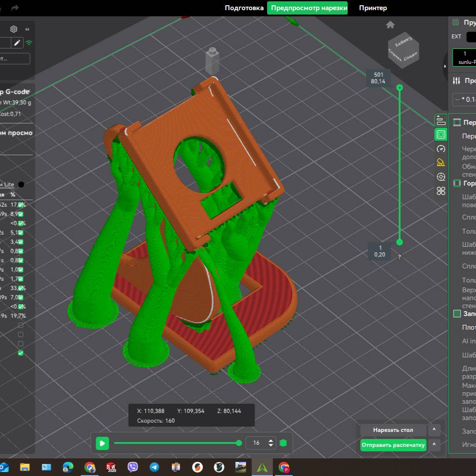Click the green layers icon beside speed stepper
476x476 pixels.
[x=283, y=443]
